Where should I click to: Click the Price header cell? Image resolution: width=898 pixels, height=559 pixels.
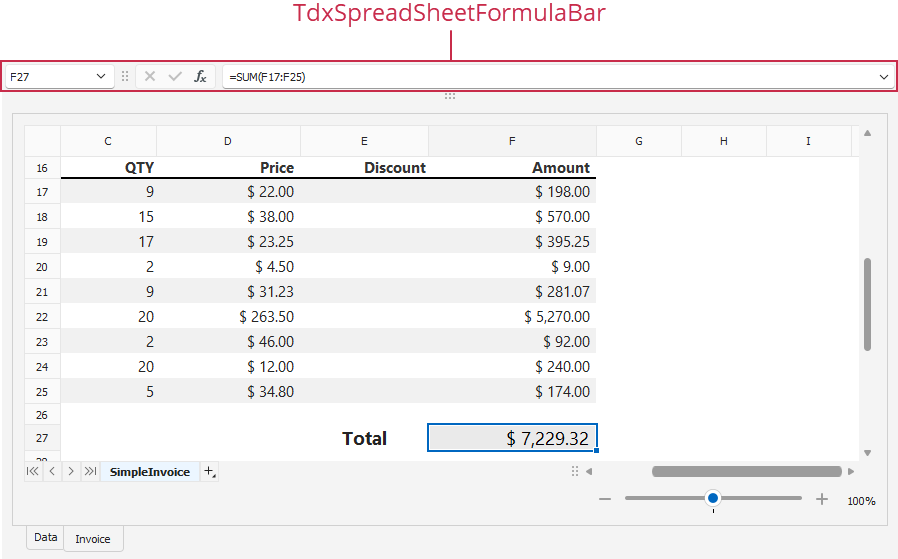(x=228, y=168)
